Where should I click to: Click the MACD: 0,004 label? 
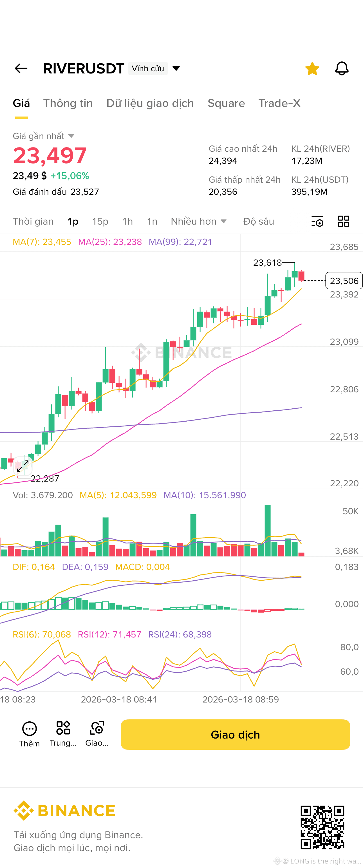(x=142, y=567)
